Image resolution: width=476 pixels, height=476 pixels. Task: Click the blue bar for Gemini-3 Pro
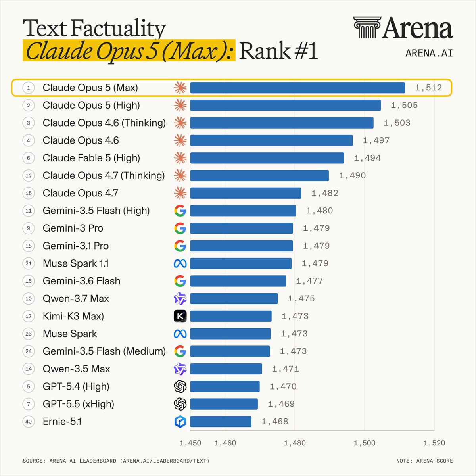point(242,228)
